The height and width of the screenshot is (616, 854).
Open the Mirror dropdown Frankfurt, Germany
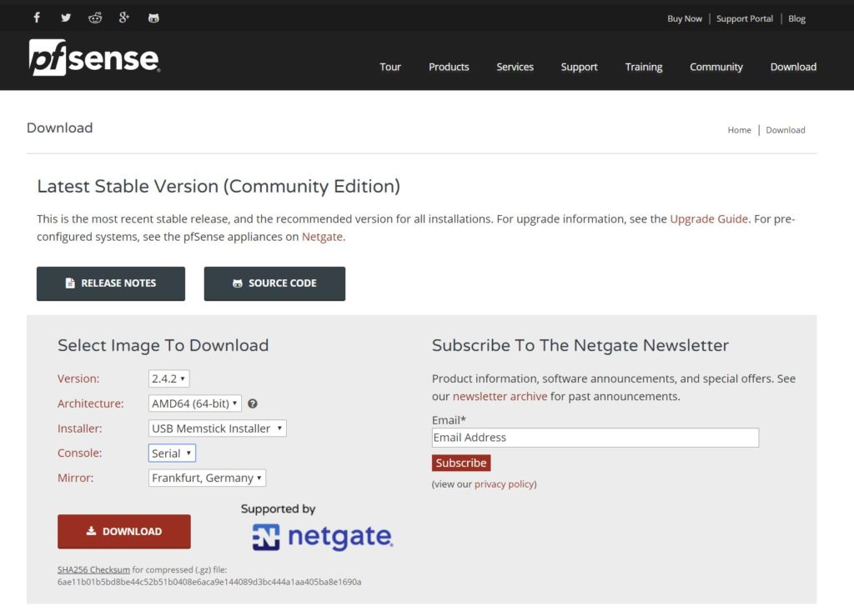(207, 478)
